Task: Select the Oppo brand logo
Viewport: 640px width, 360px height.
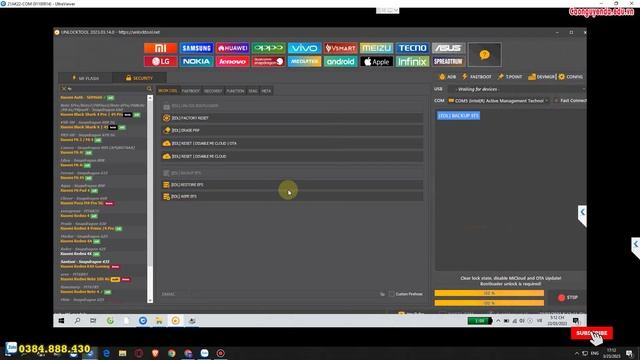Action: (x=268, y=48)
